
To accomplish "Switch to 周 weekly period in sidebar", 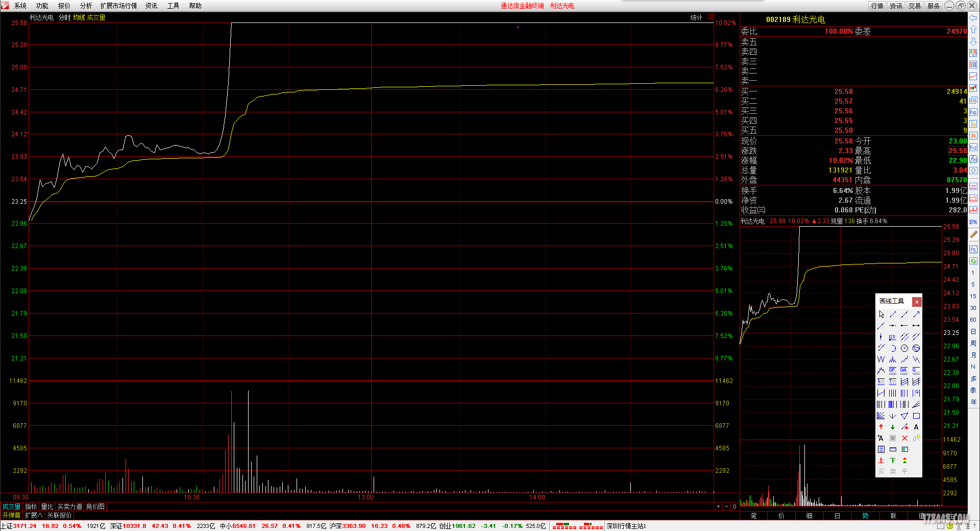I will click(x=973, y=343).
